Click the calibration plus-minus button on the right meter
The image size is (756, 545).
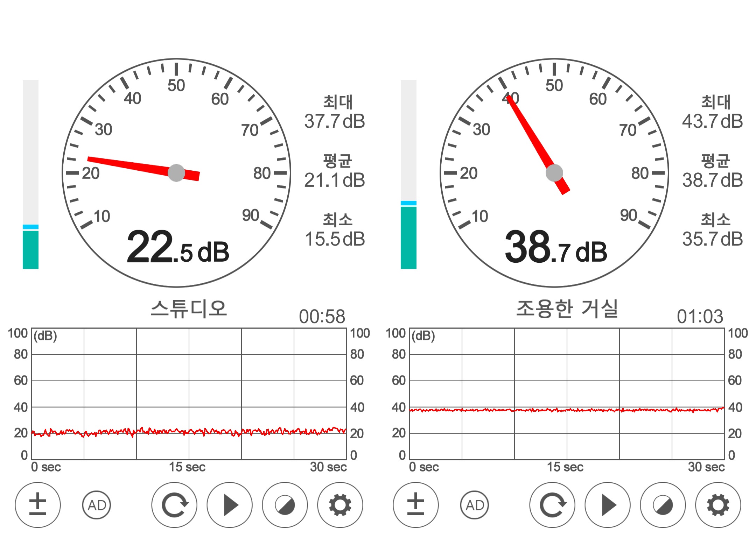(x=416, y=505)
